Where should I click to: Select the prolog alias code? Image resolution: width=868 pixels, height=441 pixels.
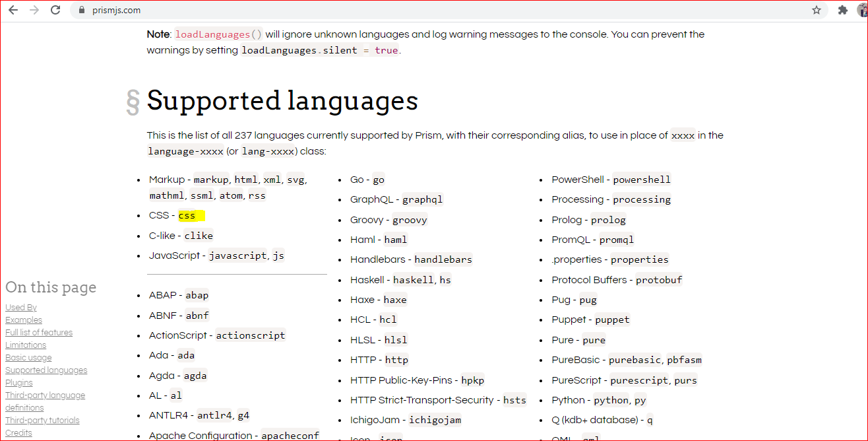pos(608,220)
